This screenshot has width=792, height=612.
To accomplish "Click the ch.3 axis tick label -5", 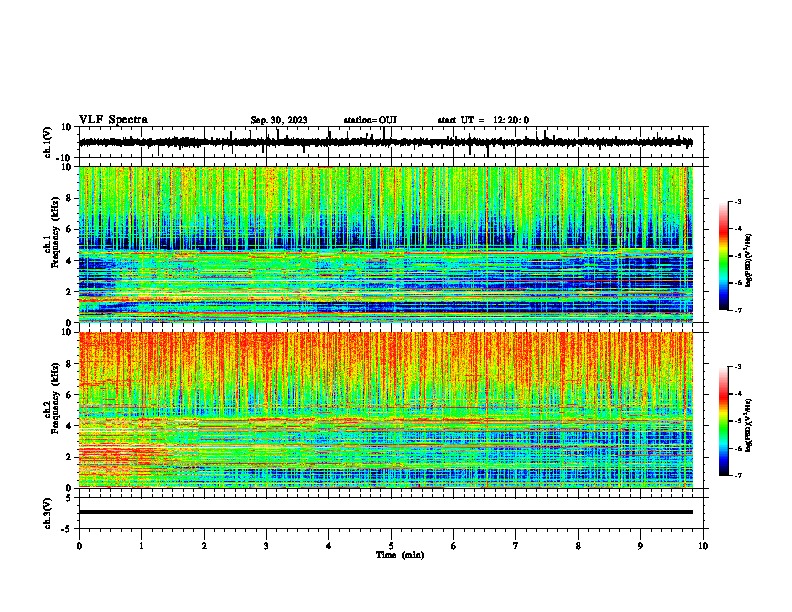I will pos(67,529).
